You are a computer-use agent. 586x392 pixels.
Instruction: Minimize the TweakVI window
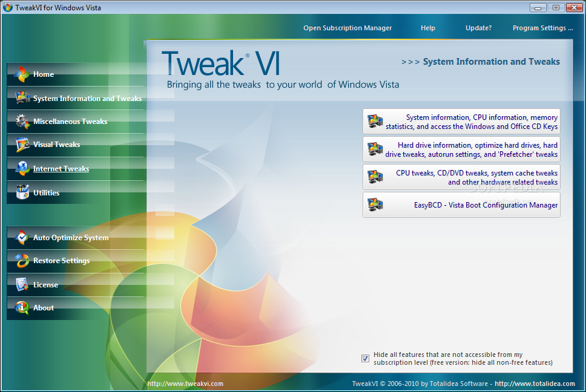pos(538,7)
